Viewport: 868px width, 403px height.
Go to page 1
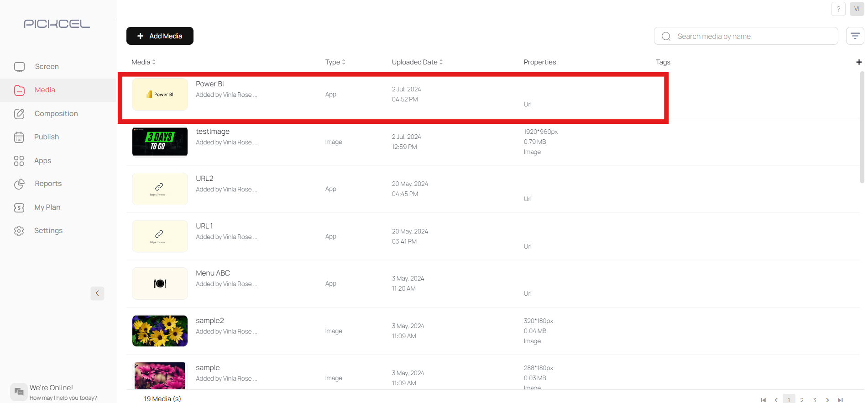tap(789, 400)
